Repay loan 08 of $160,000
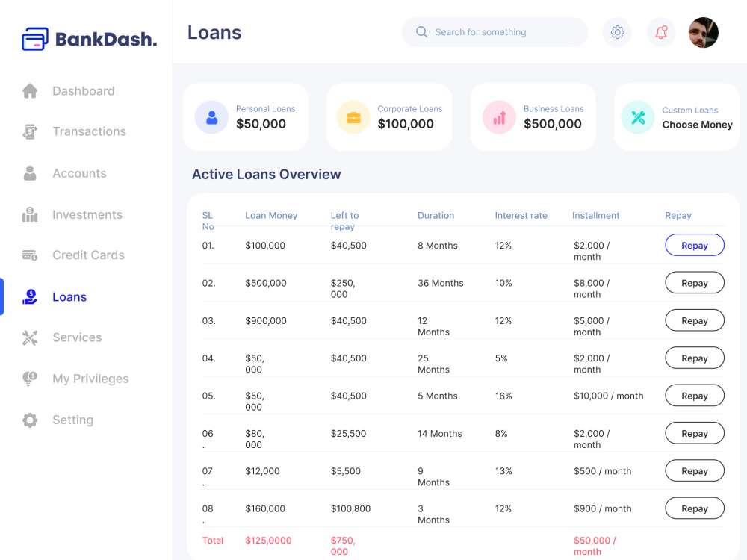Screen dimensions: 747x560 click(x=695, y=508)
